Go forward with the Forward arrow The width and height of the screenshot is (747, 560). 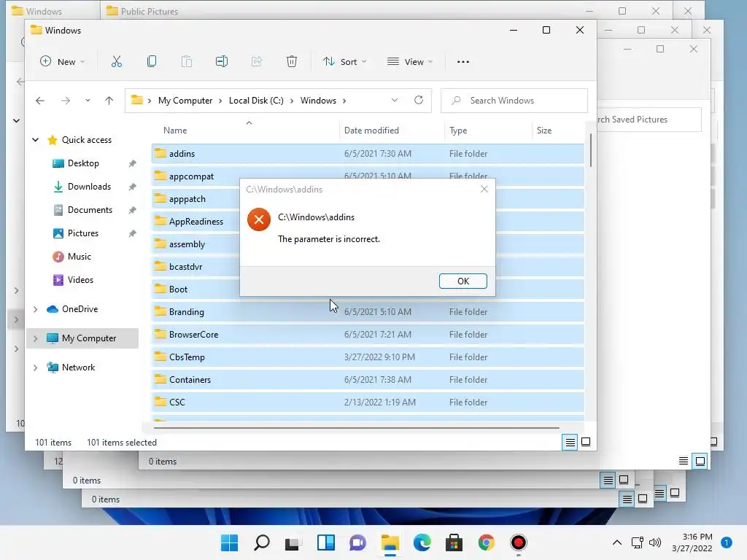point(66,101)
